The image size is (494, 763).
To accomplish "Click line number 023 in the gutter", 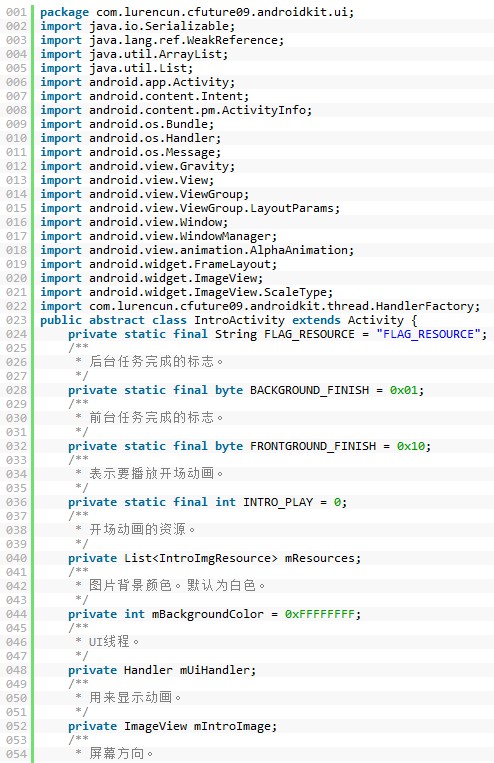I will tap(17, 320).
